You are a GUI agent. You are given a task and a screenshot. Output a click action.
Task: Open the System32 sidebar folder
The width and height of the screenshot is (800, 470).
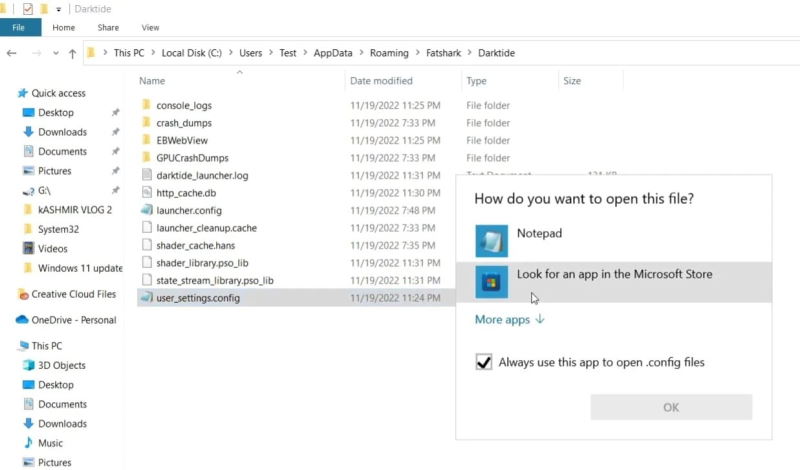(x=58, y=229)
